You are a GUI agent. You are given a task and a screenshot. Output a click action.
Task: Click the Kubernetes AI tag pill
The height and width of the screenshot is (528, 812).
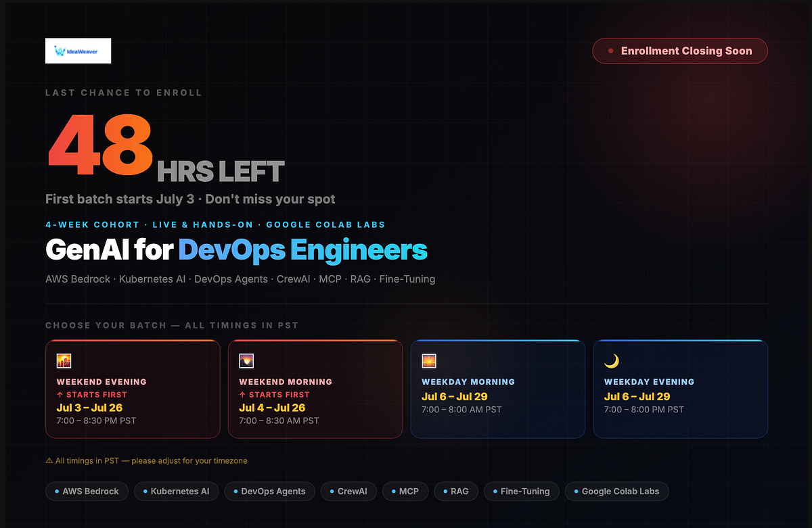(176, 491)
